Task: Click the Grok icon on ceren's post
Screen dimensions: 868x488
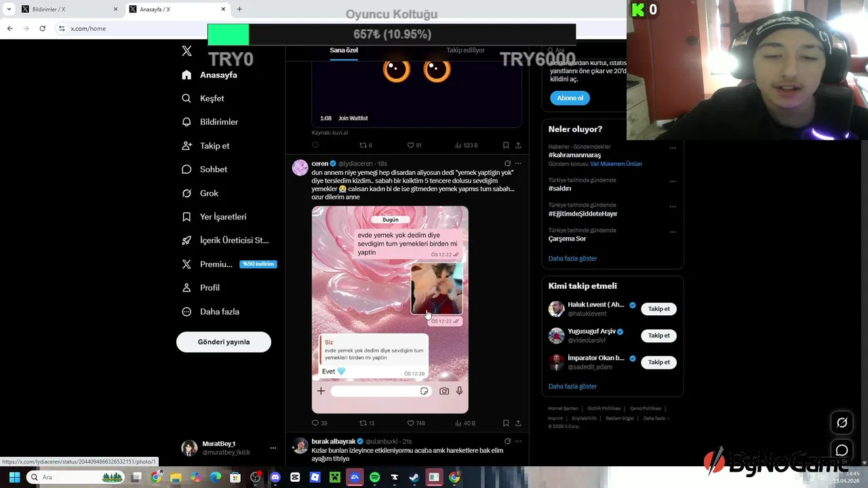Action: pyautogui.click(x=507, y=163)
